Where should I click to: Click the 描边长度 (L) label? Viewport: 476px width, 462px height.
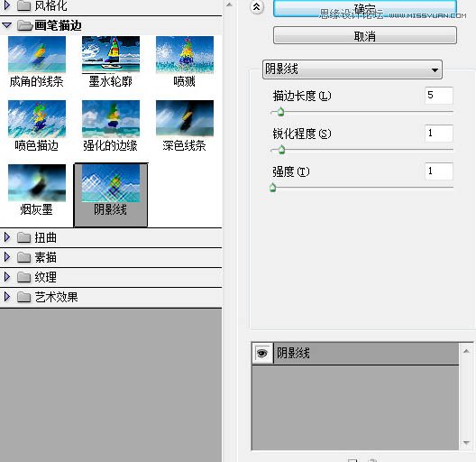[x=302, y=96]
